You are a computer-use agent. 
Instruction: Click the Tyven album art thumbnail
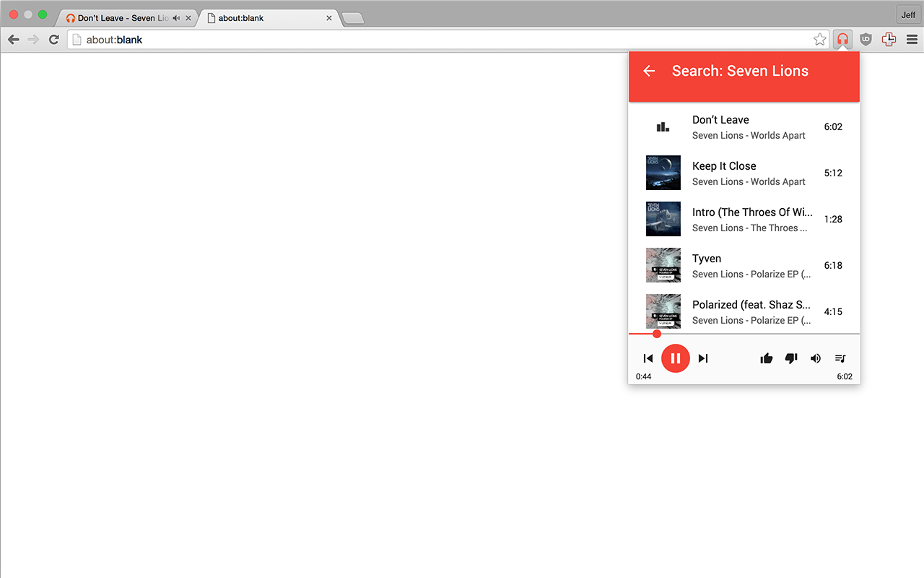point(663,265)
